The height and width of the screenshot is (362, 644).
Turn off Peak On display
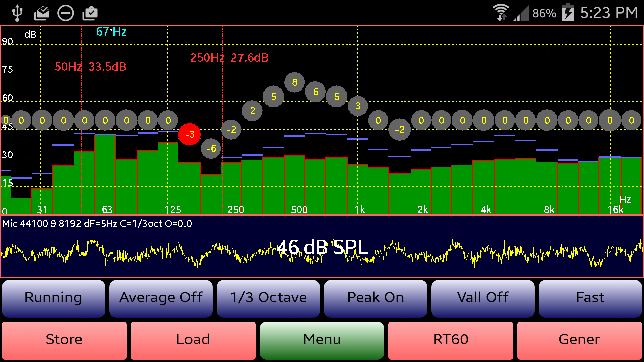375,298
